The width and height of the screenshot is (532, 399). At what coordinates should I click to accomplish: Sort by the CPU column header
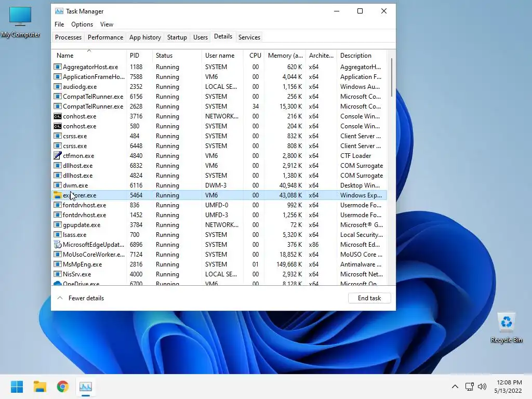tap(254, 55)
